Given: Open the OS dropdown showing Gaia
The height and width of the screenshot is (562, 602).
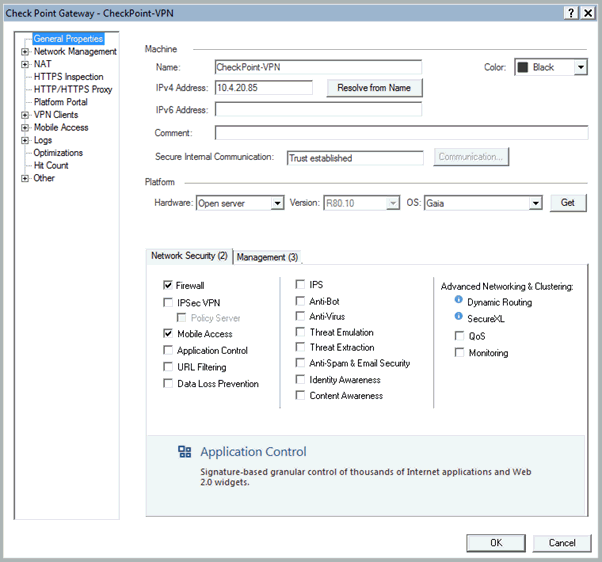Looking at the screenshot, I should click(x=535, y=203).
